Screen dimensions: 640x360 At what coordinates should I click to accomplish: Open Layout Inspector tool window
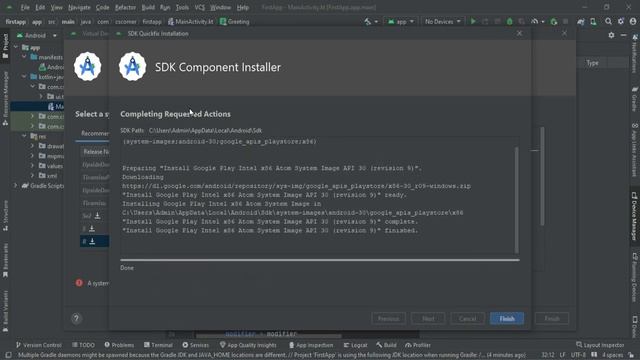pyautogui.click(x=600, y=345)
